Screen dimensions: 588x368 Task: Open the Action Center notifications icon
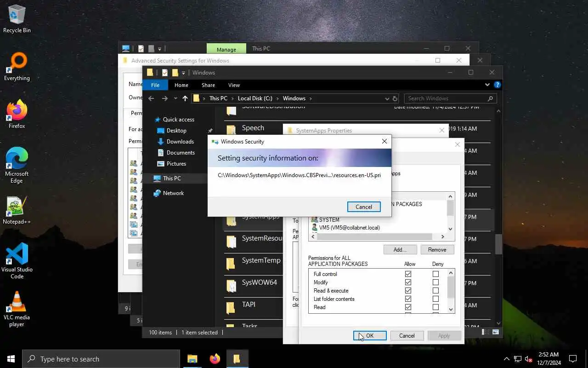[x=573, y=359]
